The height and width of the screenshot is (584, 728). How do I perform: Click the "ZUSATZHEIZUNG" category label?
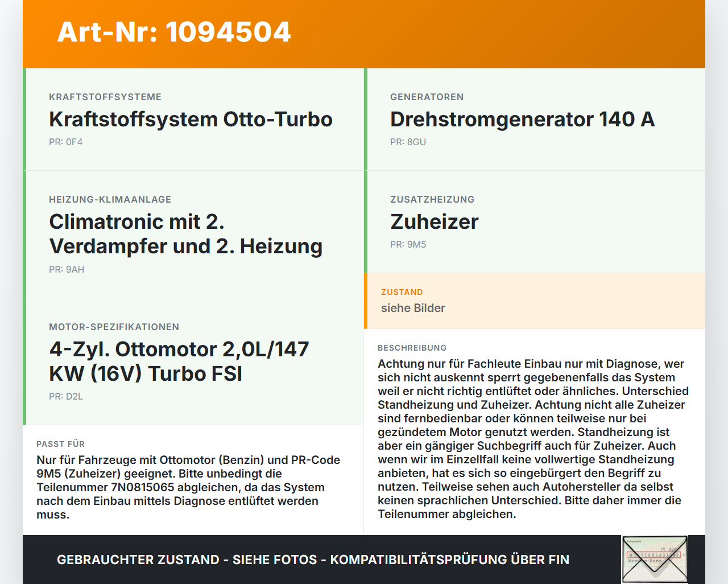pyautogui.click(x=432, y=199)
